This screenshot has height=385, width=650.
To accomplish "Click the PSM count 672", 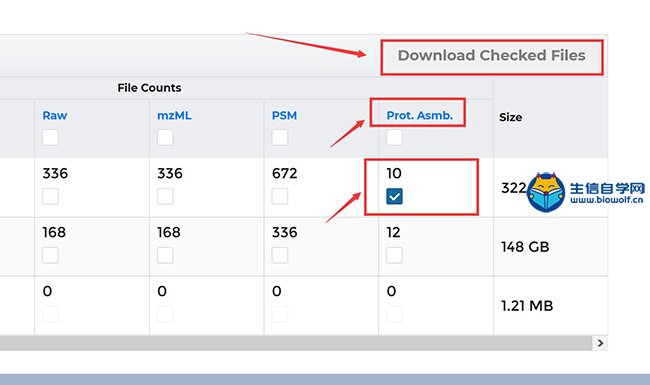I will click(x=284, y=173).
